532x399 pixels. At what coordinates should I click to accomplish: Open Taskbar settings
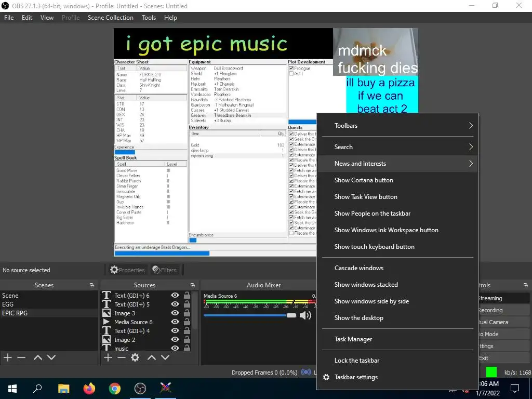pyautogui.click(x=397, y=377)
